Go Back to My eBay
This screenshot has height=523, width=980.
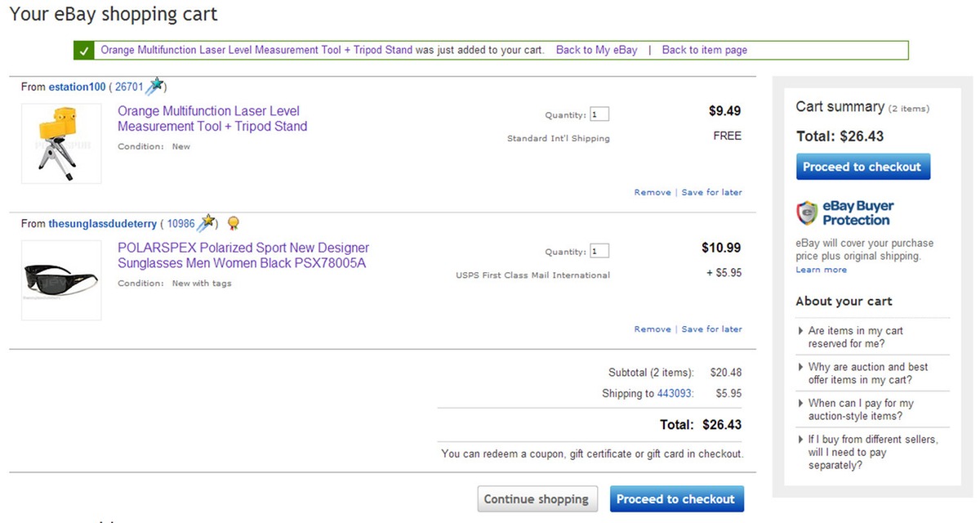point(596,50)
